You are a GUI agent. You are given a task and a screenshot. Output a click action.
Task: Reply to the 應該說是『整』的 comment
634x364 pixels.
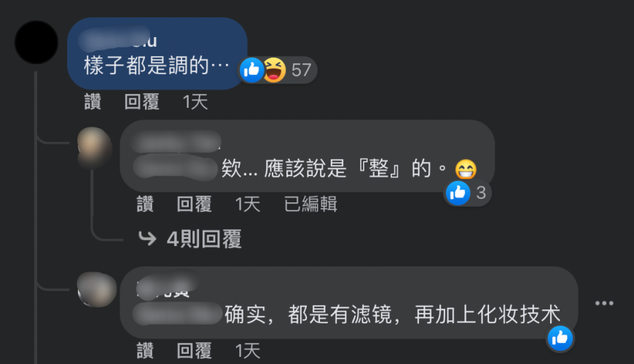point(195,204)
